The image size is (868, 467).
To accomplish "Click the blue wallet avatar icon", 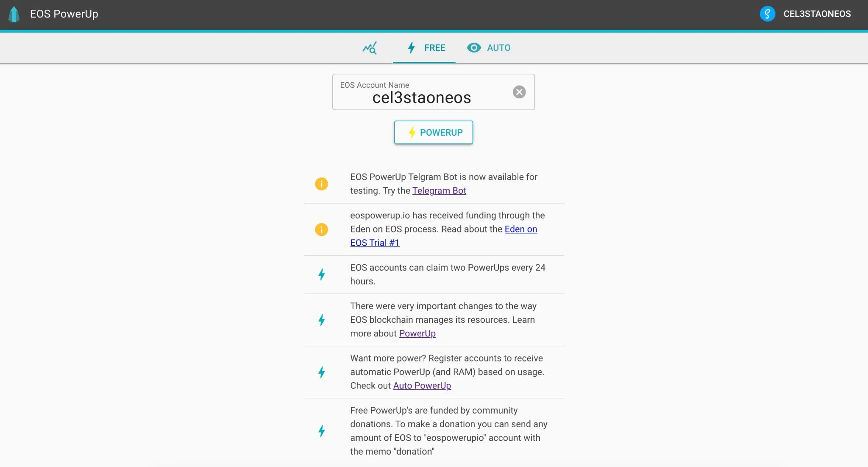I will point(767,14).
